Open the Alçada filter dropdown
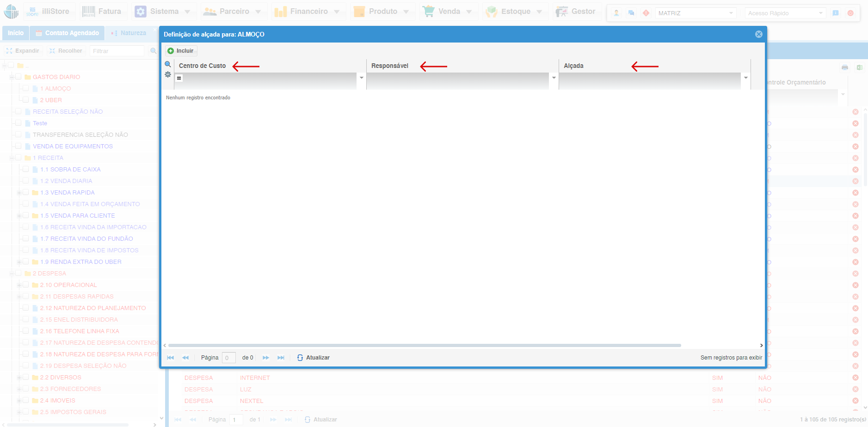The image size is (868, 427). click(745, 78)
